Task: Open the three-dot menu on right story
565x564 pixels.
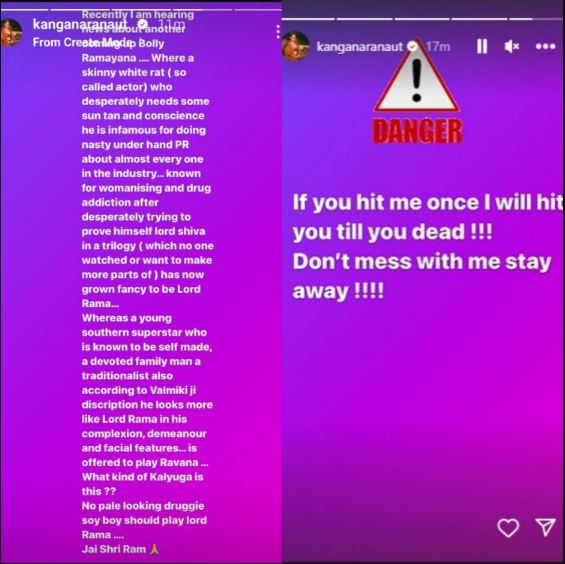Action: click(545, 46)
